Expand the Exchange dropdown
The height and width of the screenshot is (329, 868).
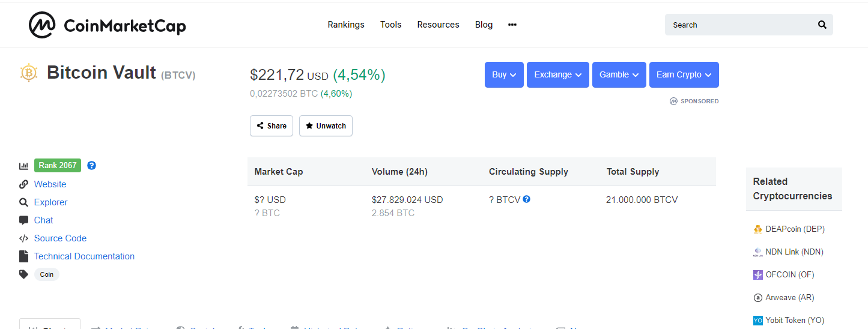click(558, 74)
